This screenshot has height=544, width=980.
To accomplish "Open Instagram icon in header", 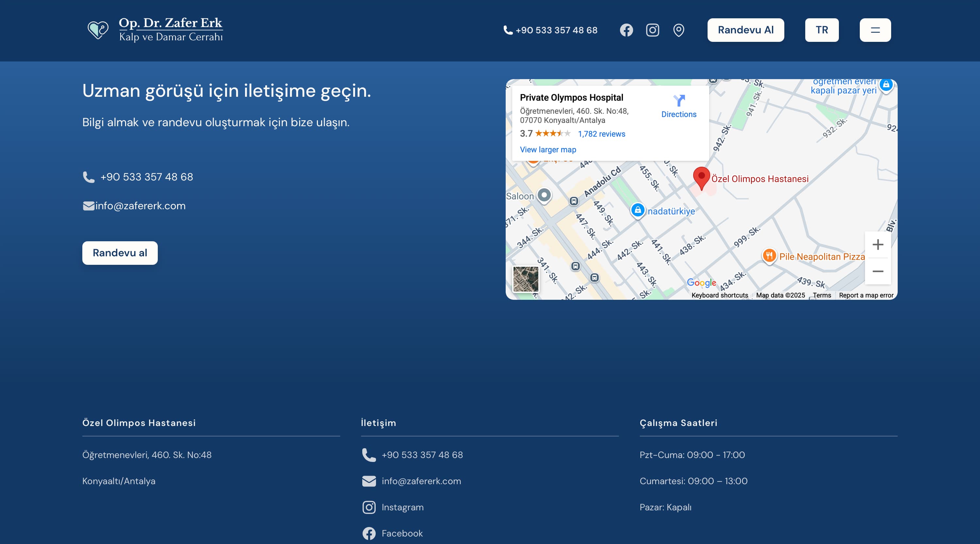I will point(652,30).
